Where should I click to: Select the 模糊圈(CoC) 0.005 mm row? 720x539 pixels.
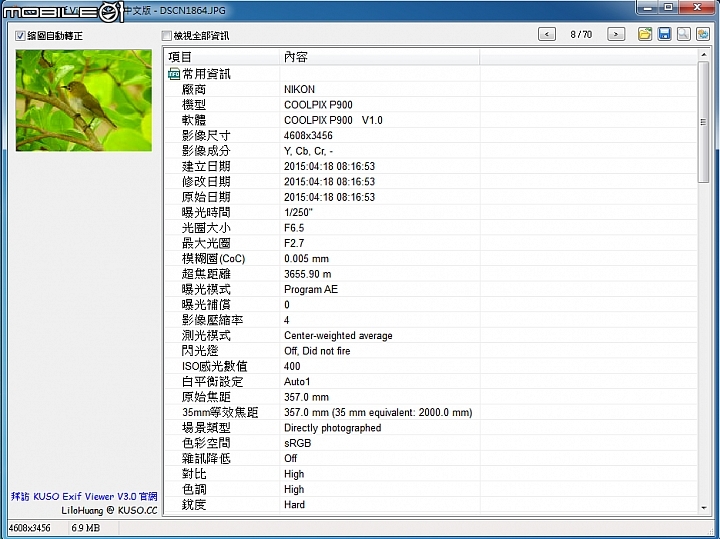[431, 258]
